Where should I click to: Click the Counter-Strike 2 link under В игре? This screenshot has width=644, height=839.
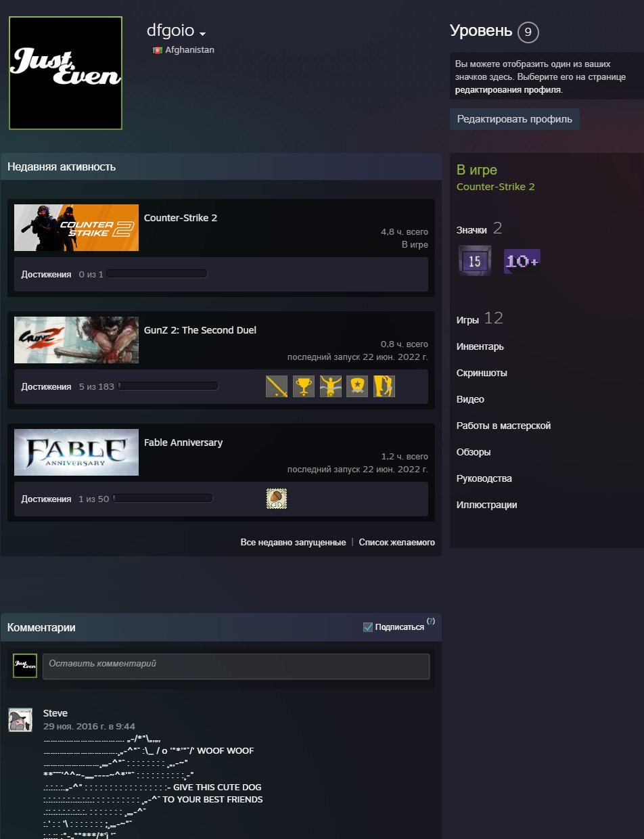(495, 187)
